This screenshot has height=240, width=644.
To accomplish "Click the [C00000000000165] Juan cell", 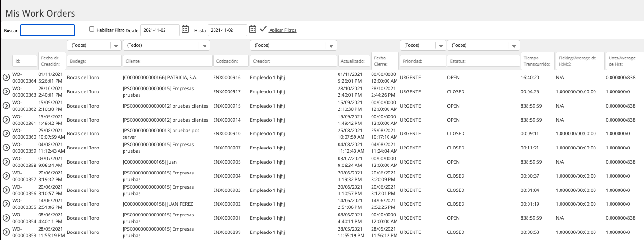I will (x=149, y=162).
